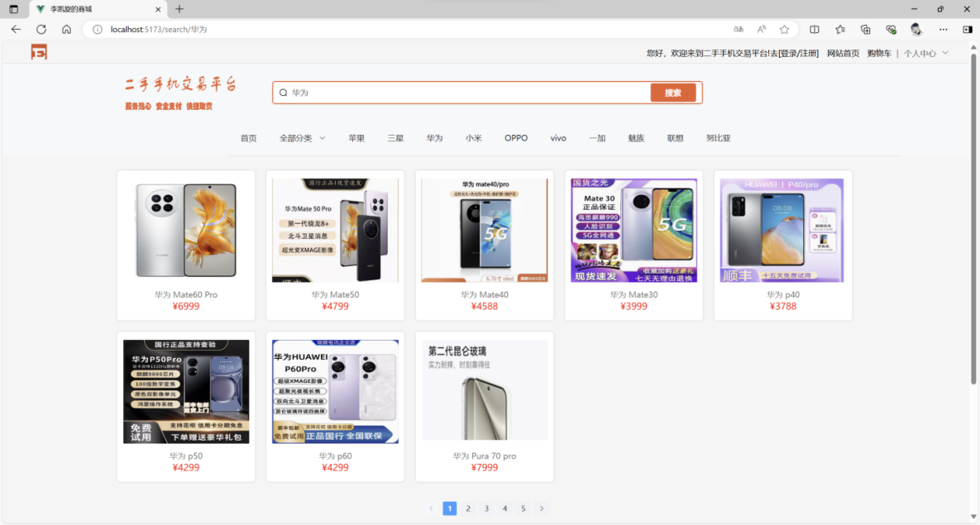Viewport: 980px width, 525px height.
Task: Select OPPO brand menu item
Action: pos(516,138)
